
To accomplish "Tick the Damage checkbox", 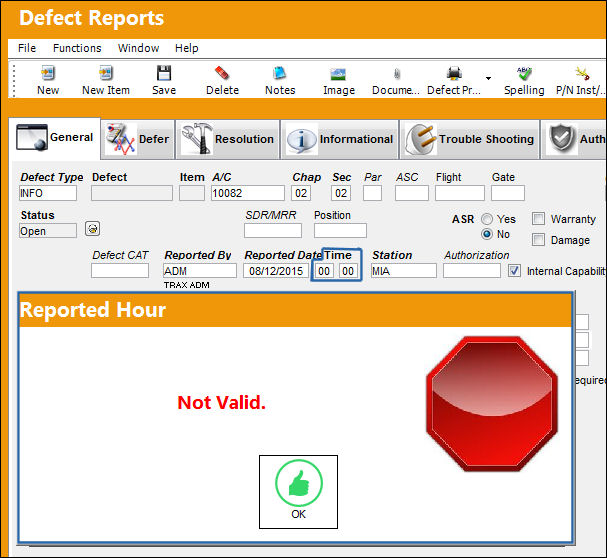I will coord(538,240).
